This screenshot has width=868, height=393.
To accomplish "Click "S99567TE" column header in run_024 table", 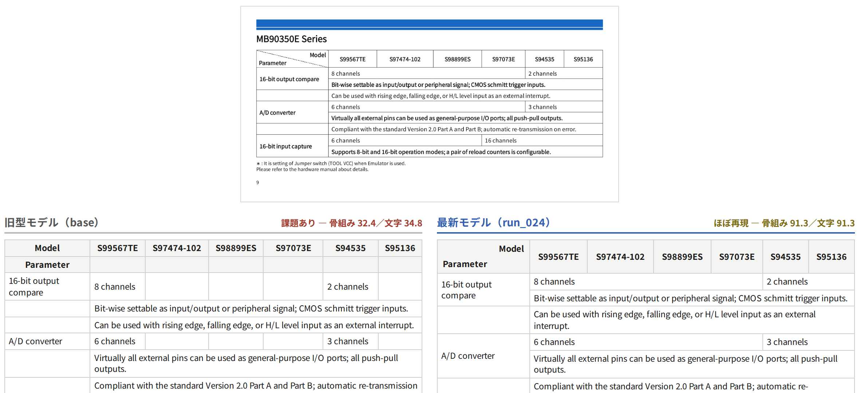I will coord(559,257).
